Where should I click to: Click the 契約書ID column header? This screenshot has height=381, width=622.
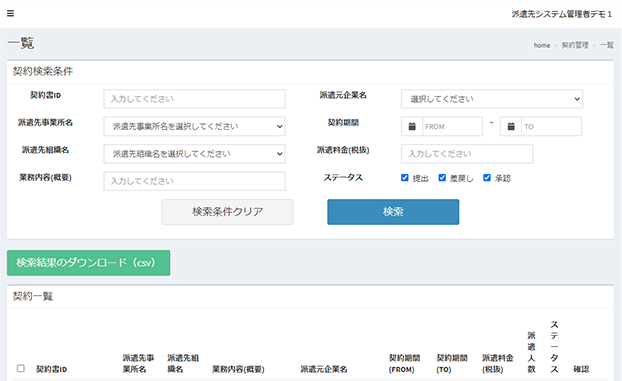(52, 369)
